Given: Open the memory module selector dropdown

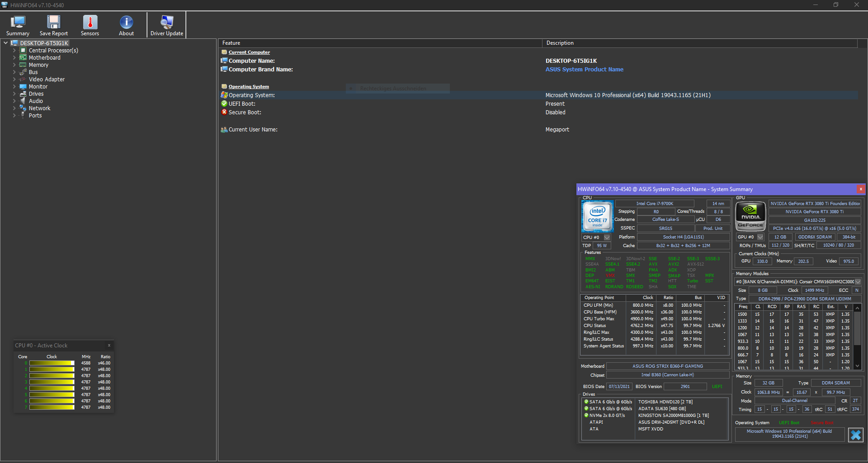Looking at the screenshot, I should click(x=858, y=281).
